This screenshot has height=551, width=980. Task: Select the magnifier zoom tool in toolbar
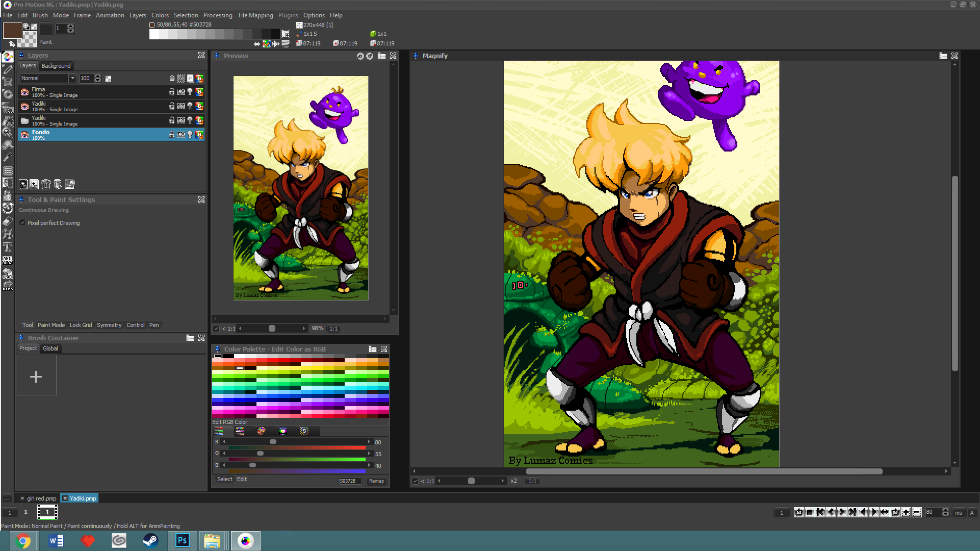coord(8,133)
